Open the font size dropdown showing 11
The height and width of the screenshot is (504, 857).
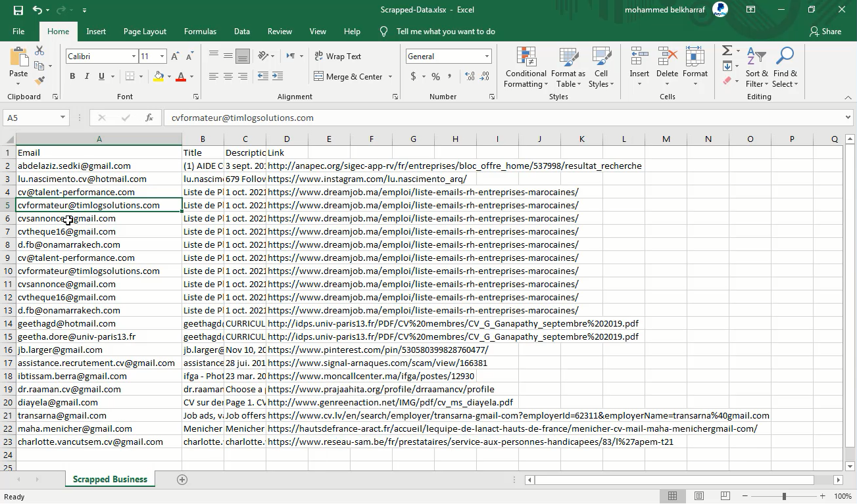(162, 57)
